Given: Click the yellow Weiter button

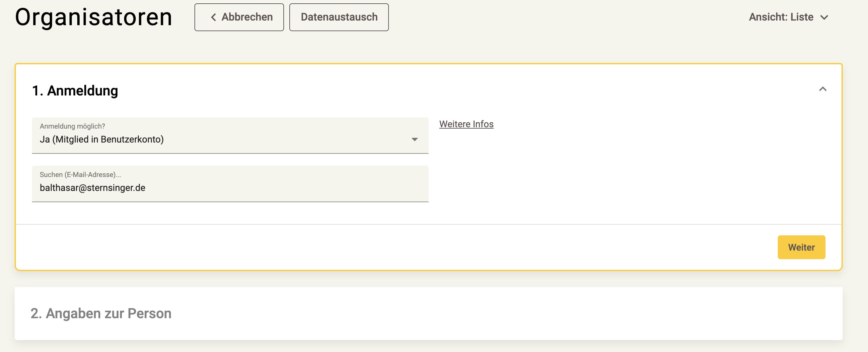Looking at the screenshot, I should pyautogui.click(x=801, y=247).
